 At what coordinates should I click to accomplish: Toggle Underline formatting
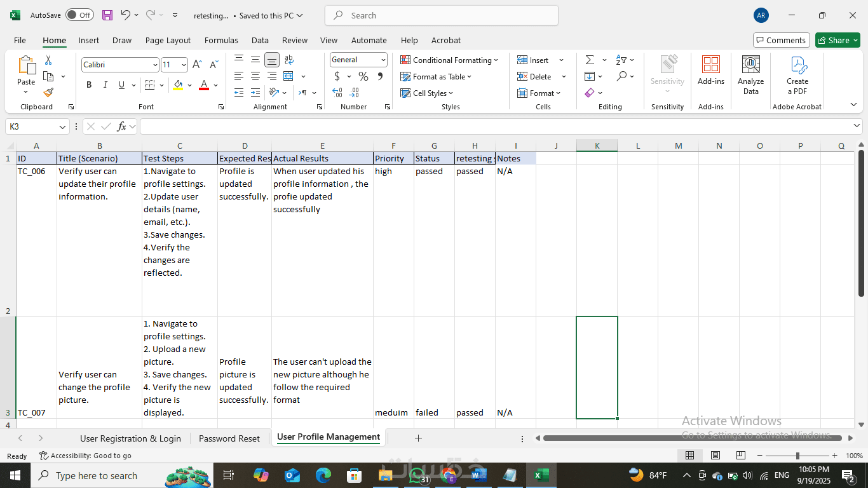click(121, 85)
